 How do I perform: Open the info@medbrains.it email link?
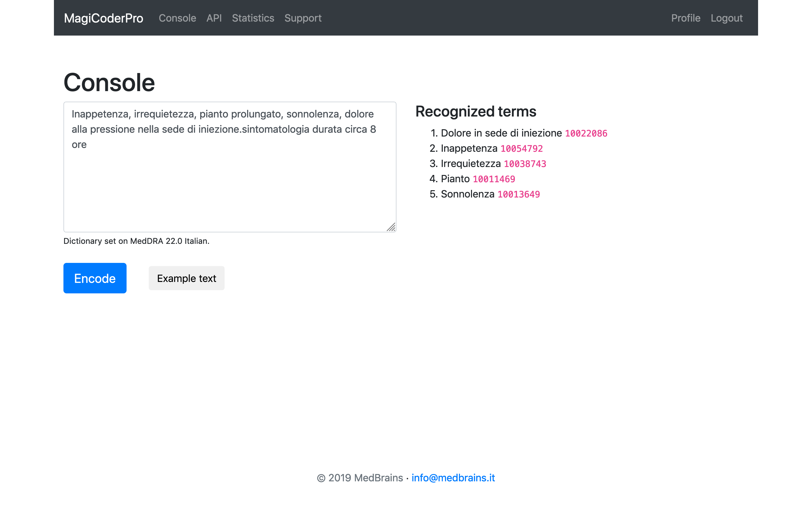click(x=453, y=478)
